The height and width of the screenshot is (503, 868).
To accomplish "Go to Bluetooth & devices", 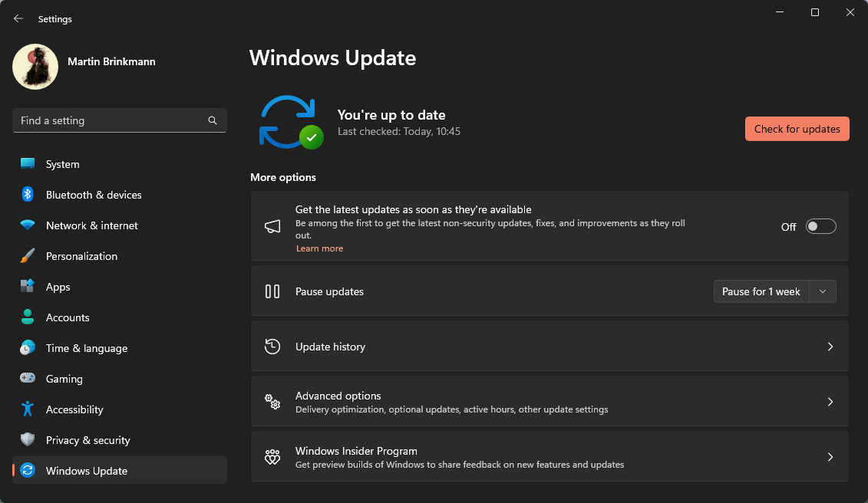I will [x=120, y=195].
